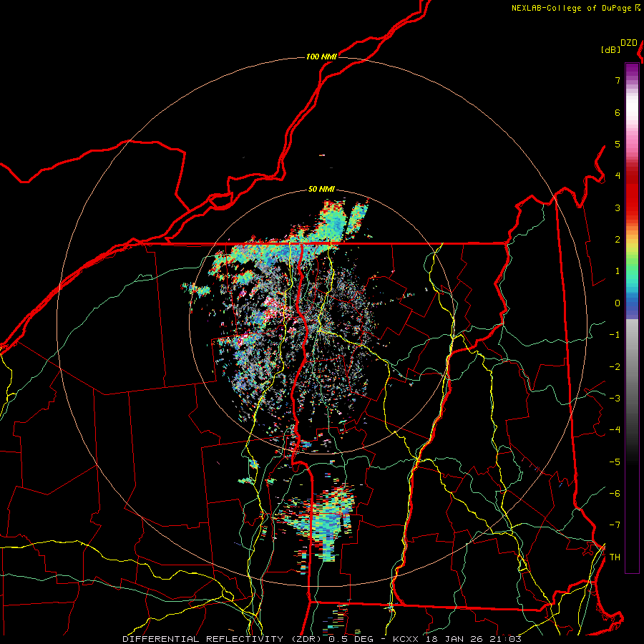
Task: Click the TH label on the color scale
Action: pyautogui.click(x=615, y=557)
